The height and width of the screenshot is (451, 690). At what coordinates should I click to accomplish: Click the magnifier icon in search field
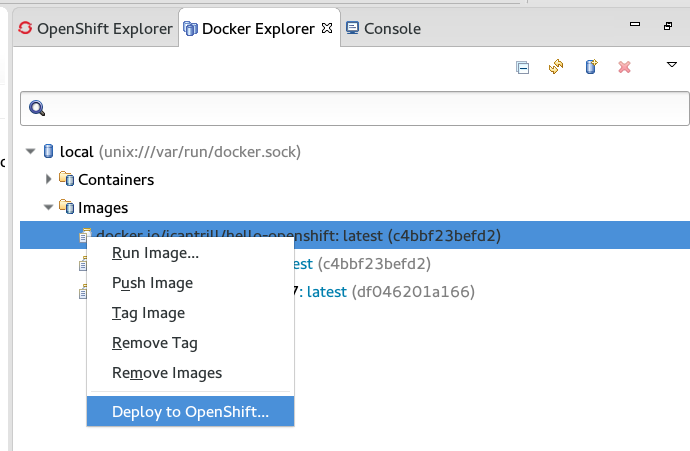[37, 108]
